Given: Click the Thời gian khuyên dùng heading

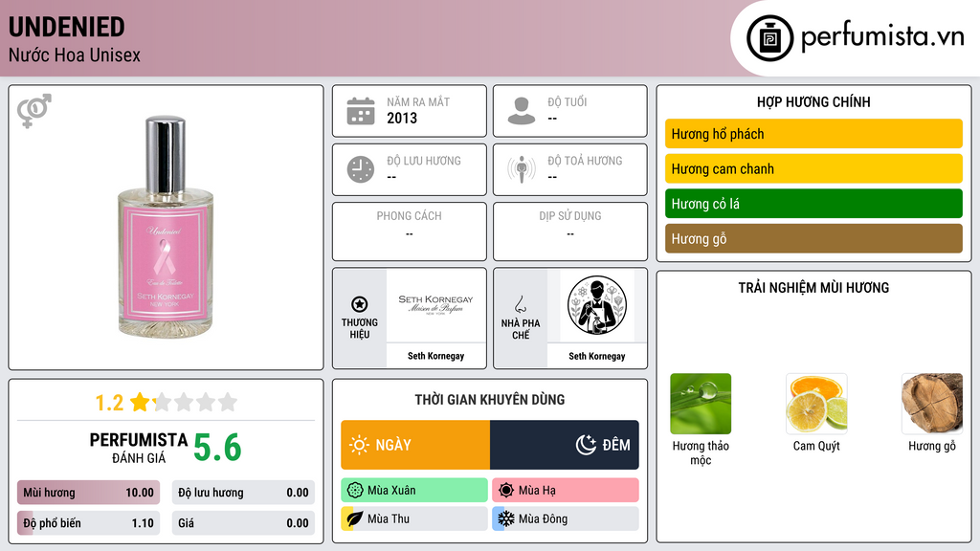Looking at the screenshot, I should (489, 400).
